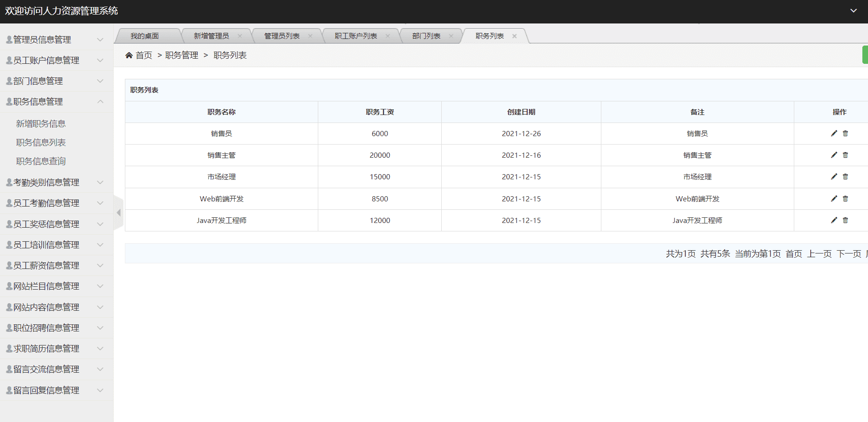Expand 留言交流信息管理 menu
Viewport: 868px width, 422px height.
[56, 369]
